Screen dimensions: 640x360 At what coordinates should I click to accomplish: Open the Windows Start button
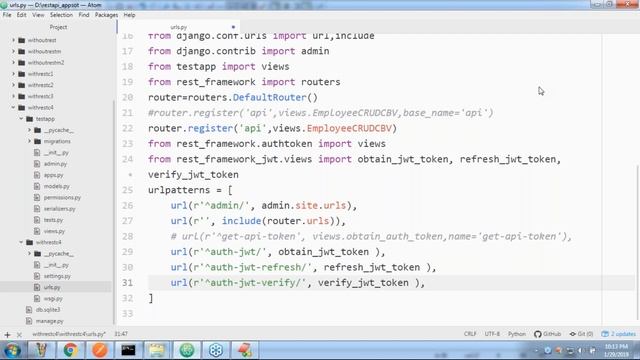click(12, 350)
